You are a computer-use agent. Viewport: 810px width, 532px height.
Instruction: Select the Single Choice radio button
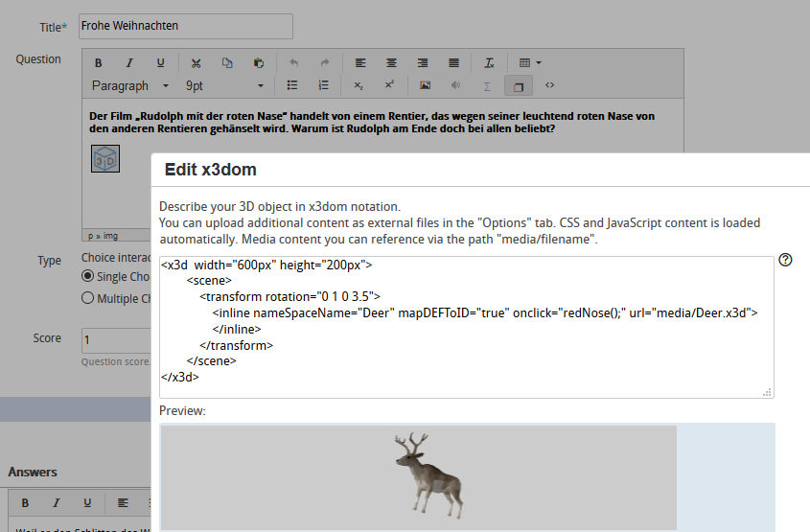pos(88,276)
